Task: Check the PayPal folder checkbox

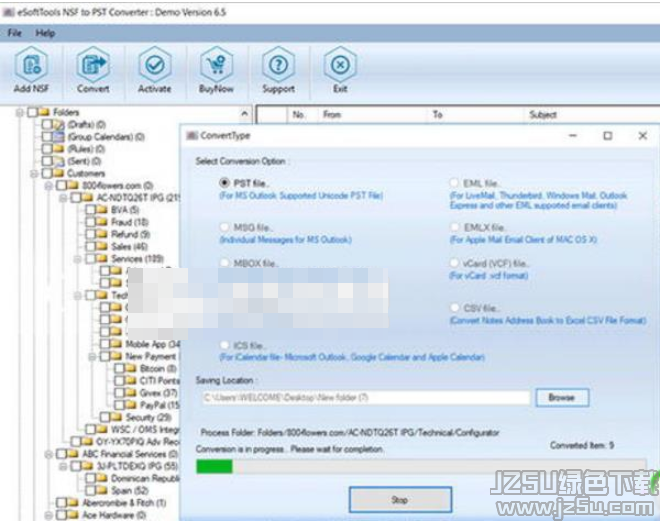Action: (119, 405)
